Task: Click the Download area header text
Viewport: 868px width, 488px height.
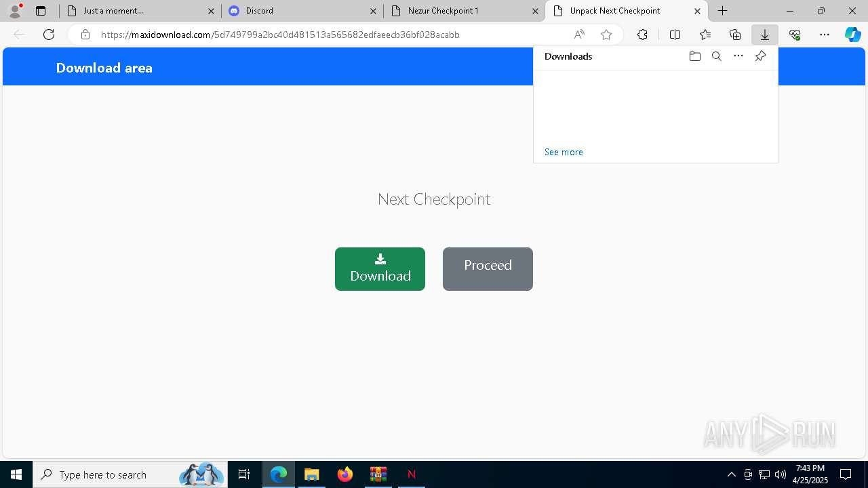Action: pyautogui.click(x=104, y=68)
